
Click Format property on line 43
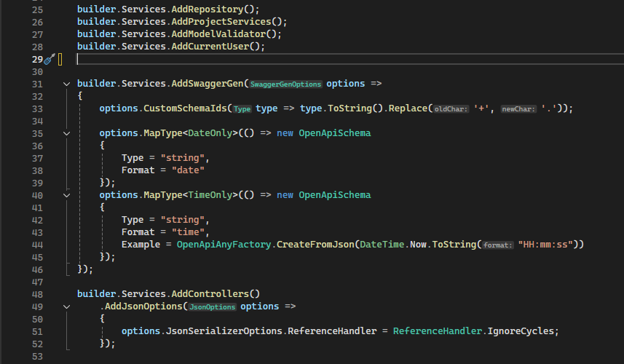[x=138, y=232]
